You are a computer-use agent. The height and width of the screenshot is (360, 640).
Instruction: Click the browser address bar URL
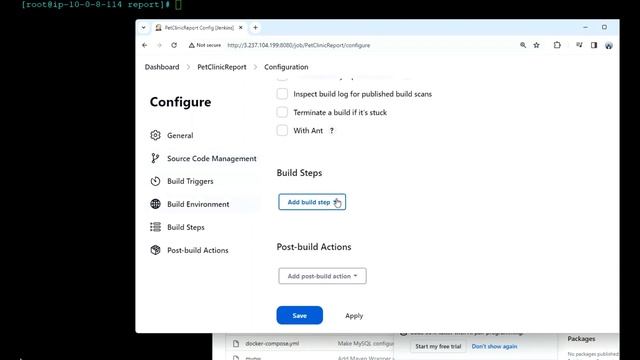(x=298, y=45)
